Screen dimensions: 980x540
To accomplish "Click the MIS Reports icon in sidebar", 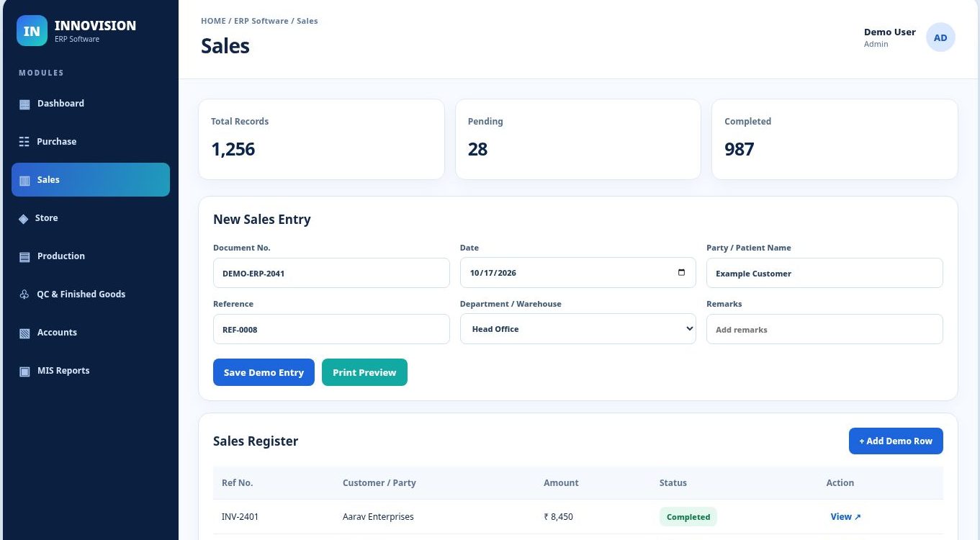I will pyautogui.click(x=24, y=372).
